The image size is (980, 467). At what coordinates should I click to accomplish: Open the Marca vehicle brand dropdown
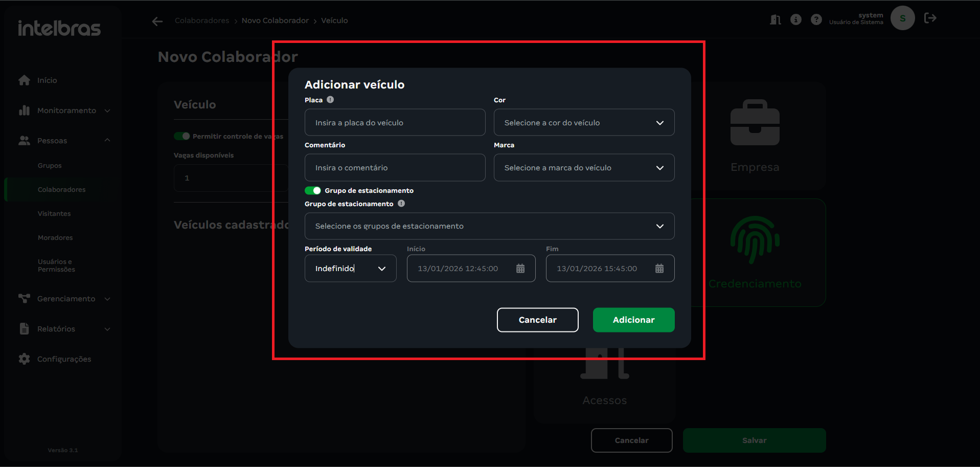(x=584, y=168)
